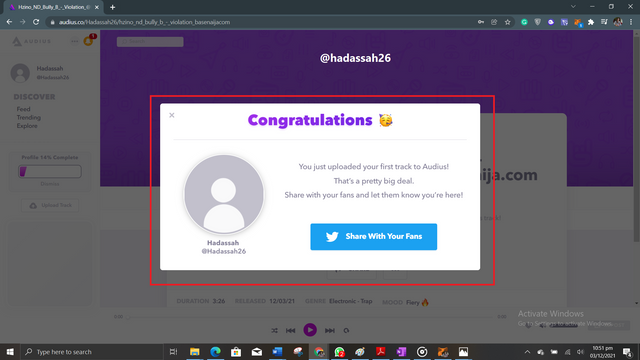Close the Congratulations dialog with the X
The height and width of the screenshot is (360, 640).
172,115
